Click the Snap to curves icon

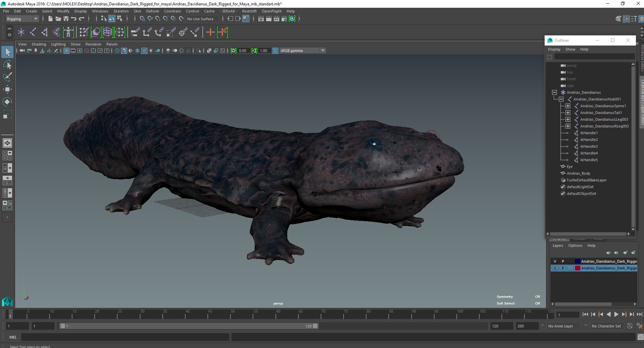150,19
